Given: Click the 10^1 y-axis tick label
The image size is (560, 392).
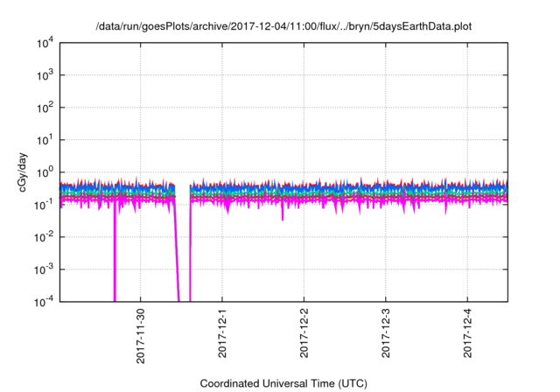Looking at the screenshot, I should pos(45,140).
